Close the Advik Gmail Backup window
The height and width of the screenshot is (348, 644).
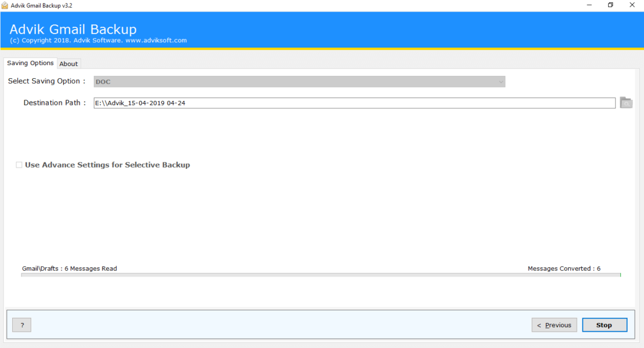click(632, 5)
